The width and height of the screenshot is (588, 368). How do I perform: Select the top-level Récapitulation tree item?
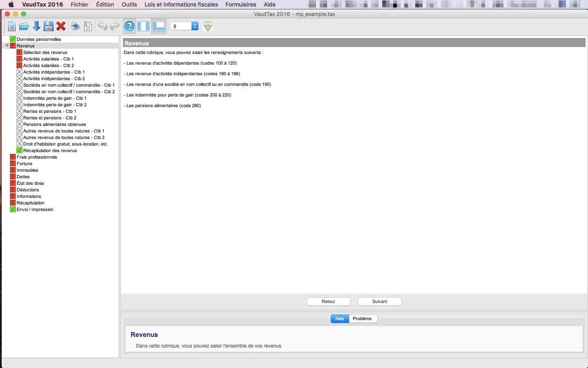click(31, 203)
